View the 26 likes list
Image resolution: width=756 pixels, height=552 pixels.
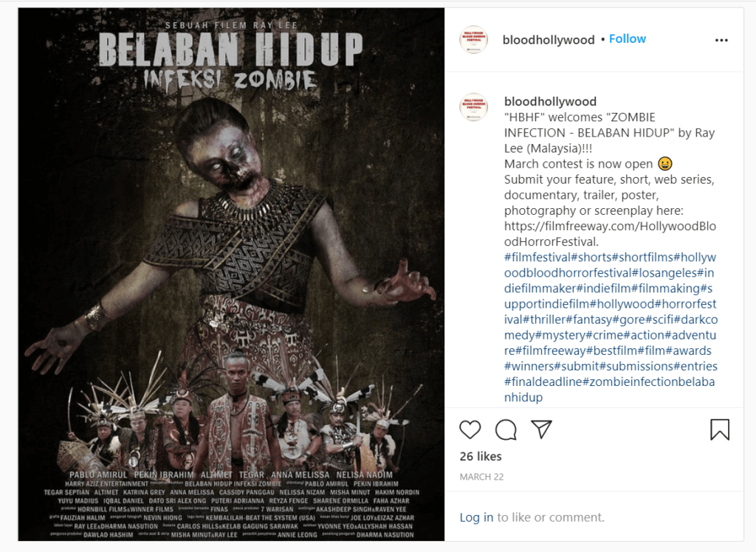click(481, 457)
